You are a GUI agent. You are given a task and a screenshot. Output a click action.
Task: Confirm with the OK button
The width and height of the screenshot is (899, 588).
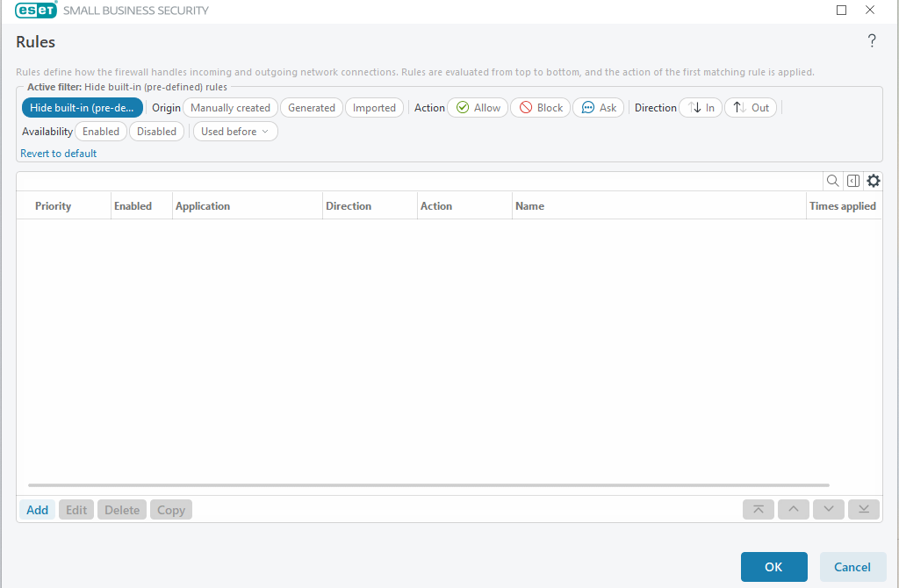[x=774, y=567]
